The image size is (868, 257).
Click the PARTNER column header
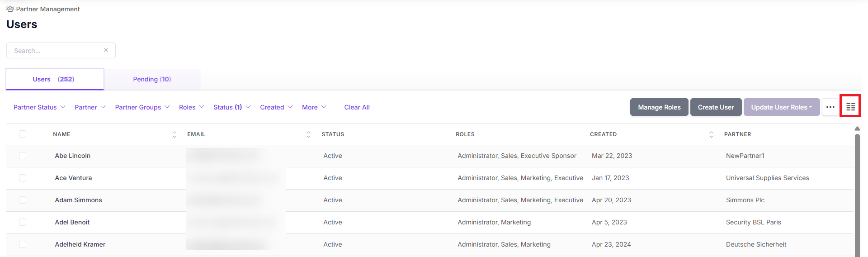737,134
